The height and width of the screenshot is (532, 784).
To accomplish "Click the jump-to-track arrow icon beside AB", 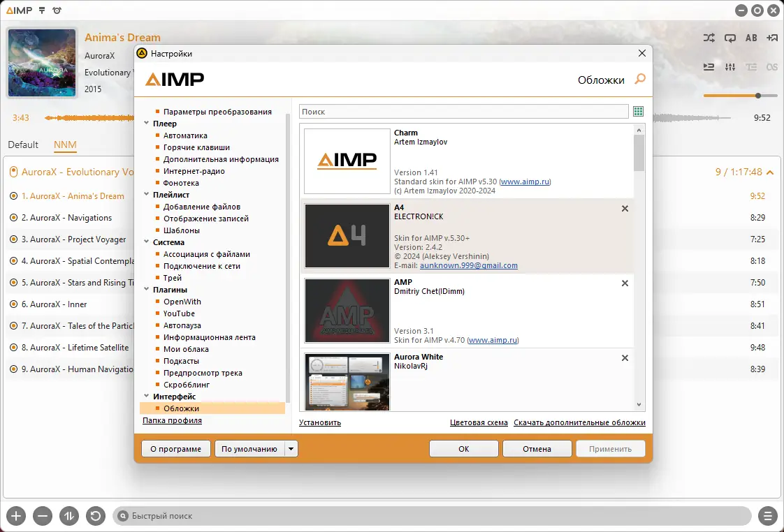I will point(772,38).
